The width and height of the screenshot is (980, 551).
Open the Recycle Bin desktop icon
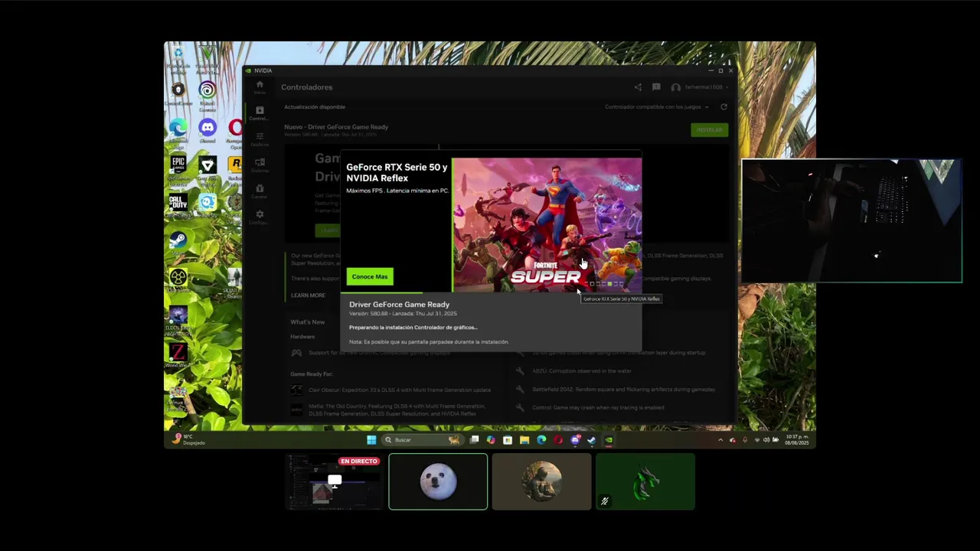[178, 57]
